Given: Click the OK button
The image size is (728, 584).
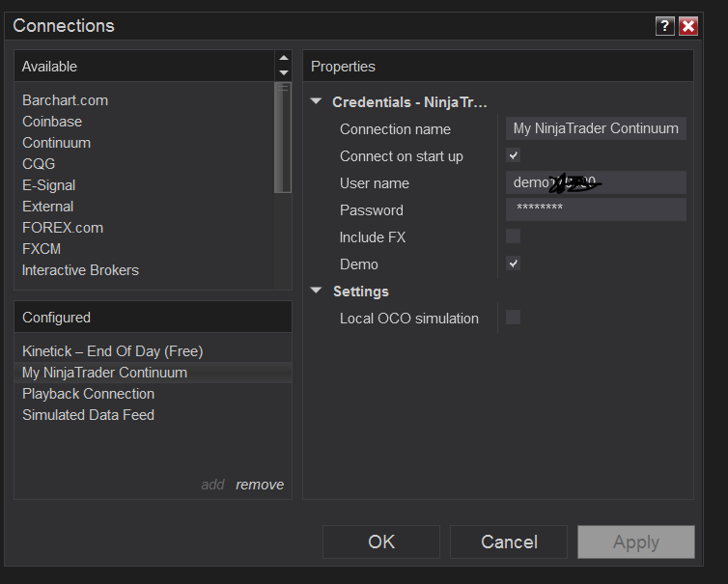Looking at the screenshot, I should 381,542.
